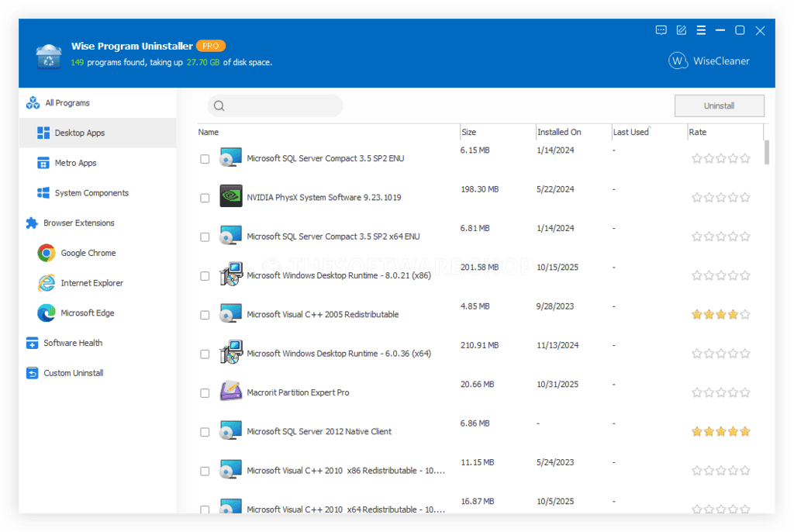The image size is (794, 532).
Task: Check the NVIDIA PhysX System Software checkbox
Action: (x=205, y=197)
